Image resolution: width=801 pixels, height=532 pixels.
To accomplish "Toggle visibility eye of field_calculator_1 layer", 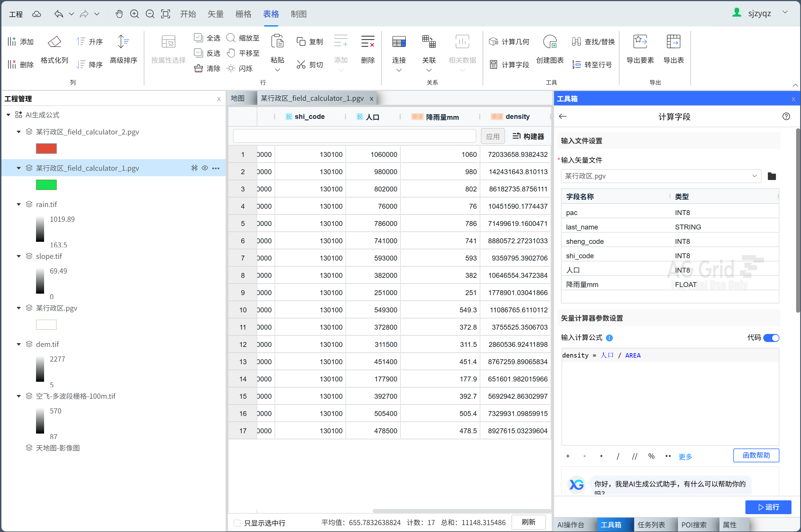I will 205,168.
